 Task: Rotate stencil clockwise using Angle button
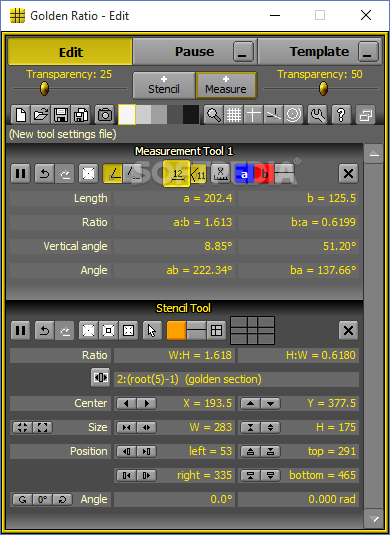[62, 500]
